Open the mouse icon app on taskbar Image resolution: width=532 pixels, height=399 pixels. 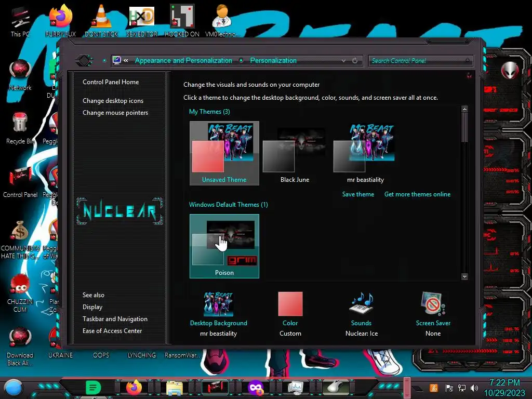point(336,388)
